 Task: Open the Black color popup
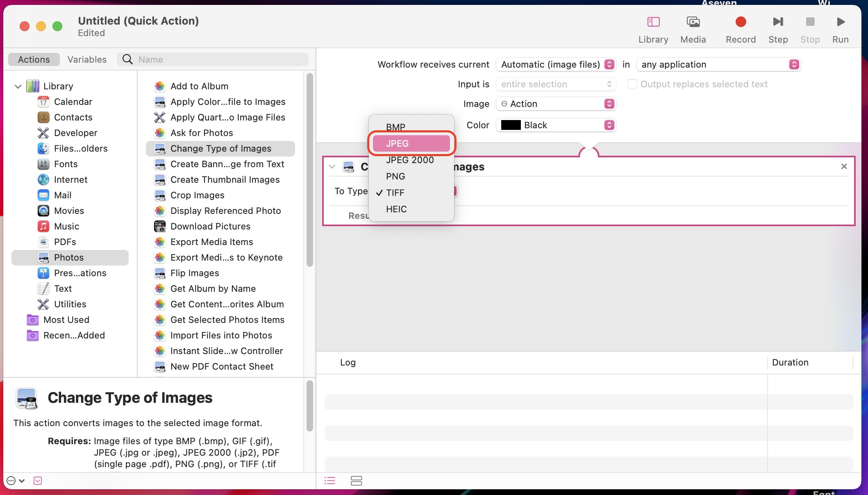coord(556,125)
